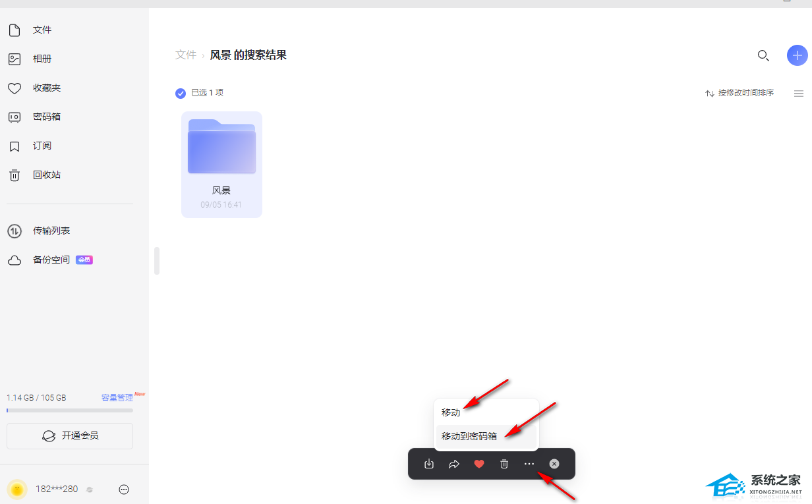
Task: Click the 会员 badge next to 备份空间
Action: (x=84, y=260)
